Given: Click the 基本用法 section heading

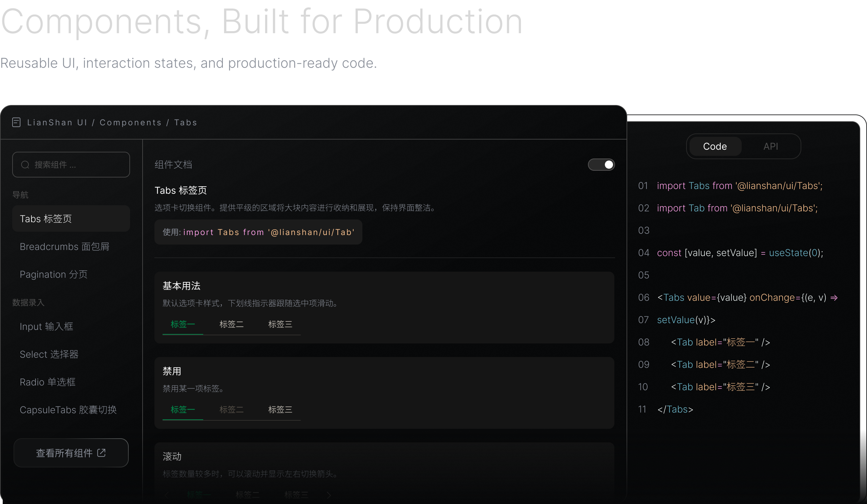Looking at the screenshot, I should click(x=181, y=286).
